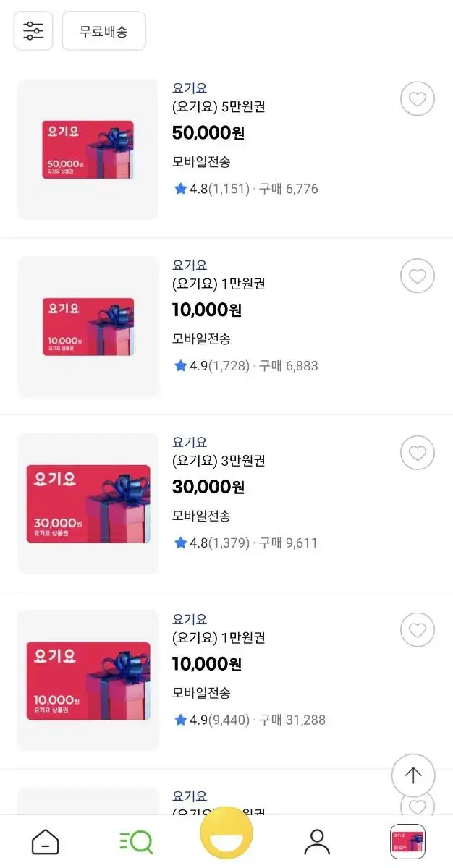This screenshot has width=453, height=868.
Task: Select the 10,000원 price with 31,288 purchases
Action: tap(207, 664)
